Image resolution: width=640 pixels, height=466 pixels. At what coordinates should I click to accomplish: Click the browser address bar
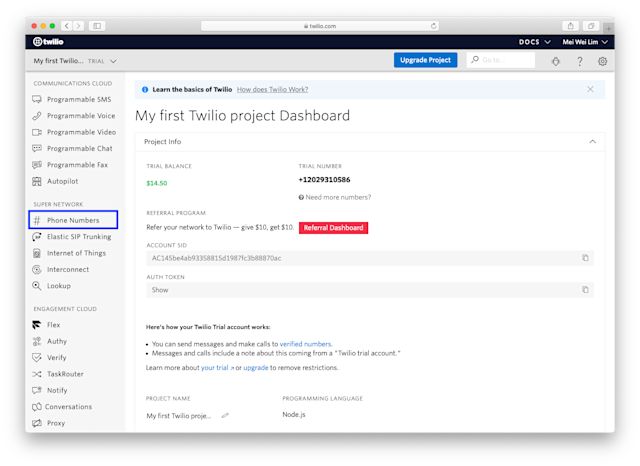tap(320, 26)
